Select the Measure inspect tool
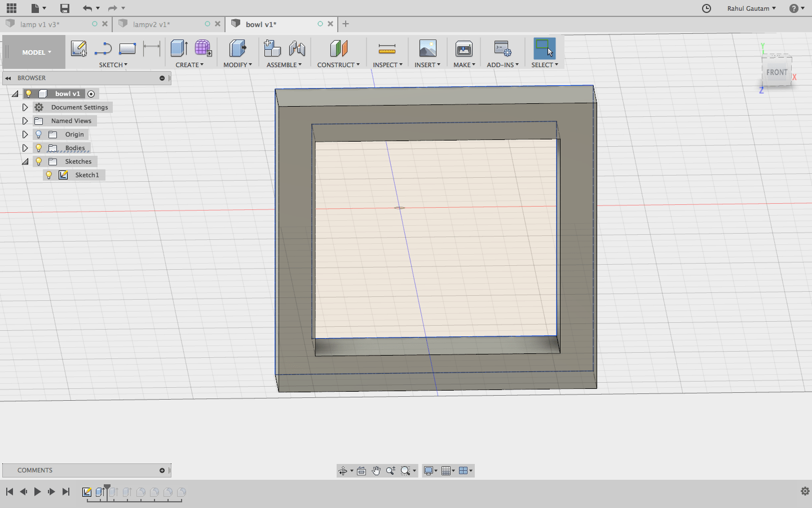 [x=387, y=49]
